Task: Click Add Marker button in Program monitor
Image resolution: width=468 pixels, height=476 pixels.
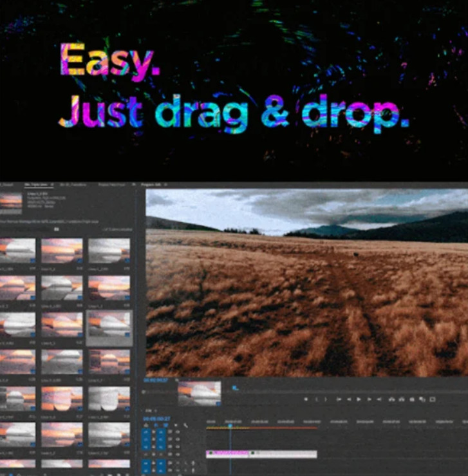Action: pyautogui.click(x=306, y=399)
